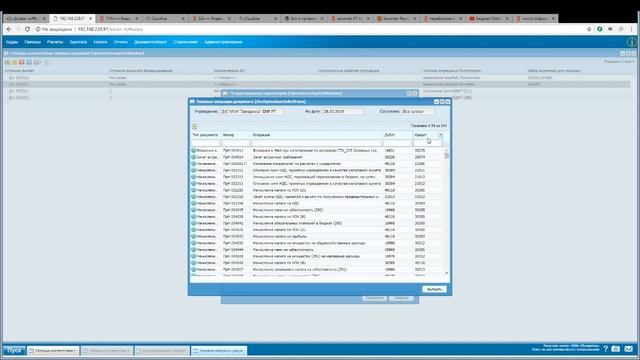Screen dimensions: 640x360
Task: Open the green extension icon beside the bookmark star
Action: [x=600, y=29]
